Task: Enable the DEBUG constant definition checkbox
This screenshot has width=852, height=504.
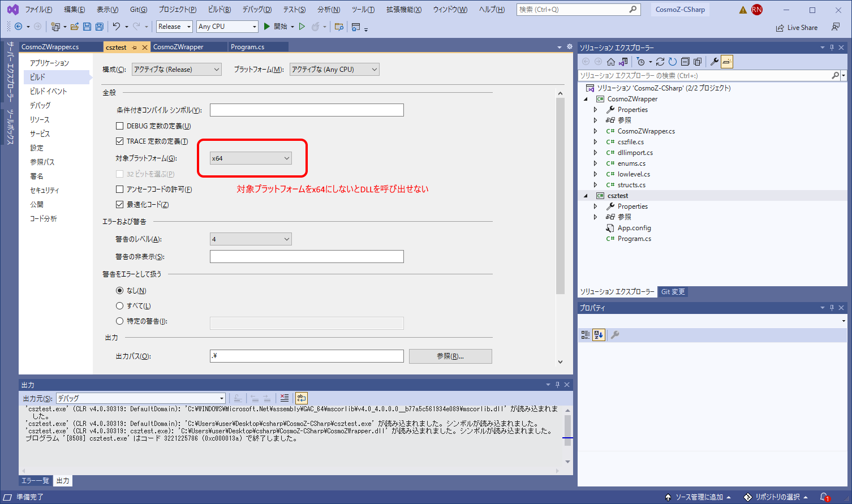Action: tap(119, 126)
